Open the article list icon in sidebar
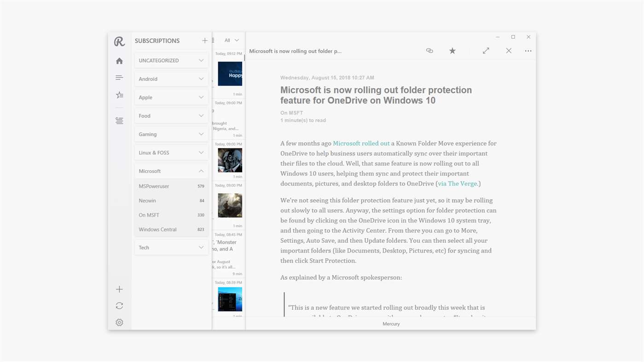The image size is (644, 362). pyautogui.click(x=119, y=78)
